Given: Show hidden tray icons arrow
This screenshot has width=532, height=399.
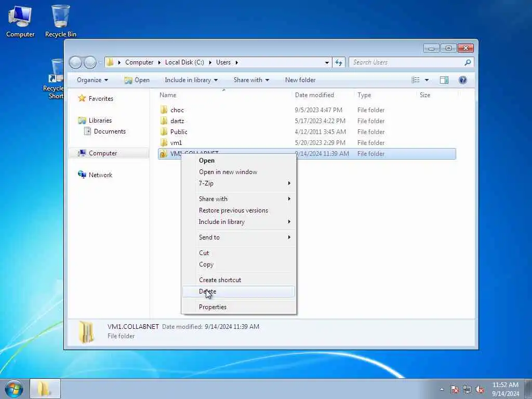Looking at the screenshot, I should pyautogui.click(x=442, y=390).
